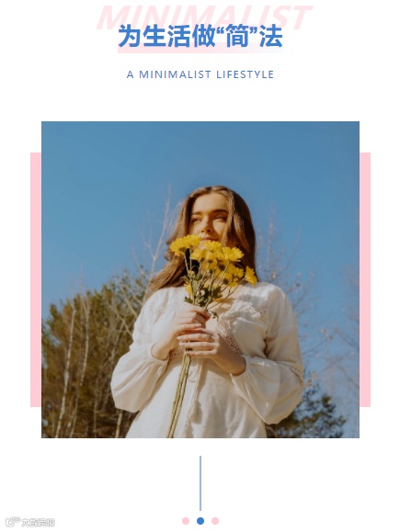400x532 pixels.
Task: Click the pink underline beneath the title
Action: pos(200,50)
